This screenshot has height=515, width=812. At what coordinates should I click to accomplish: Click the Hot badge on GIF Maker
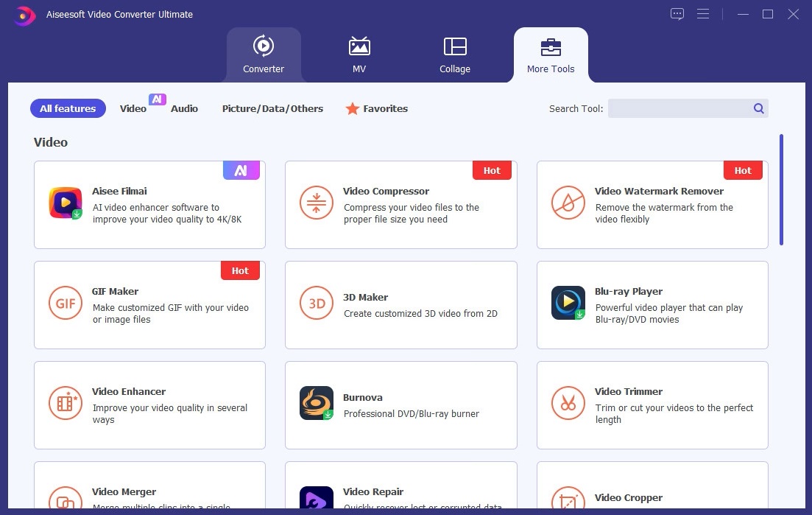pyautogui.click(x=240, y=270)
